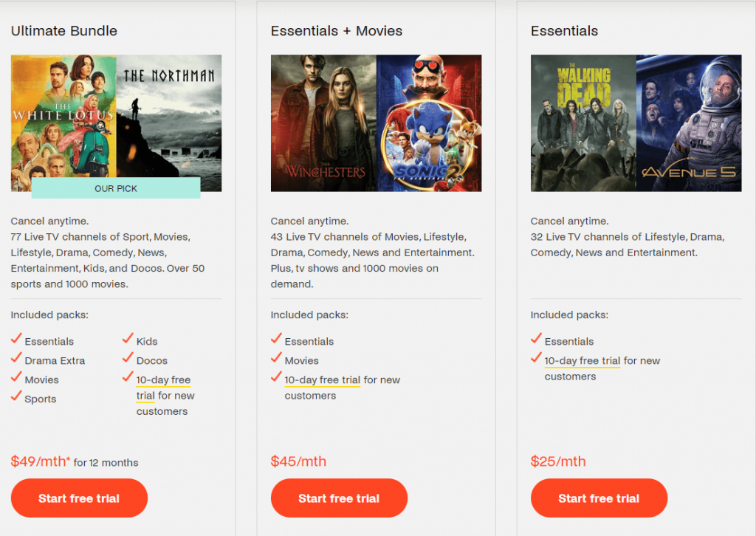Click the $25/mth price
756x536 pixels.
pyautogui.click(x=558, y=461)
